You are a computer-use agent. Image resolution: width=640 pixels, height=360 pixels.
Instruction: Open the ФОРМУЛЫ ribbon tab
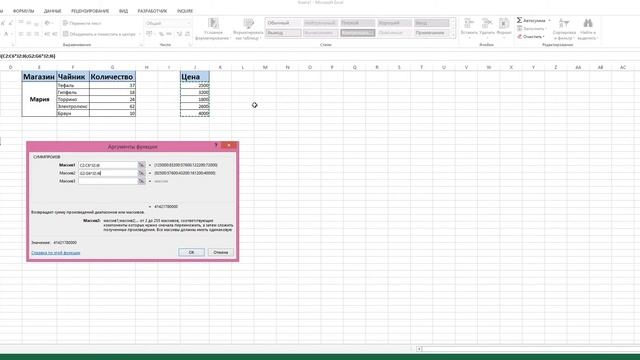pos(24,11)
